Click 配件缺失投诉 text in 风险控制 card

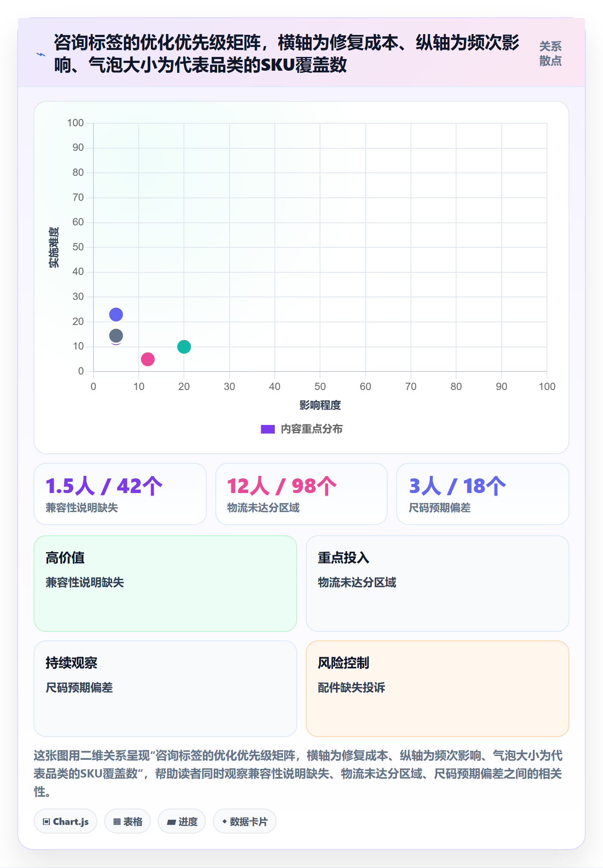click(x=351, y=688)
